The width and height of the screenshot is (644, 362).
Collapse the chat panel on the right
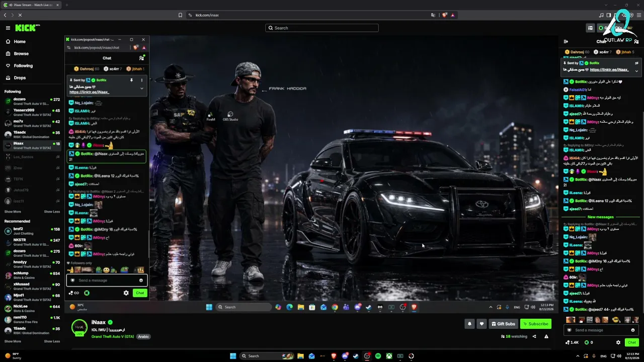pos(566,42)
